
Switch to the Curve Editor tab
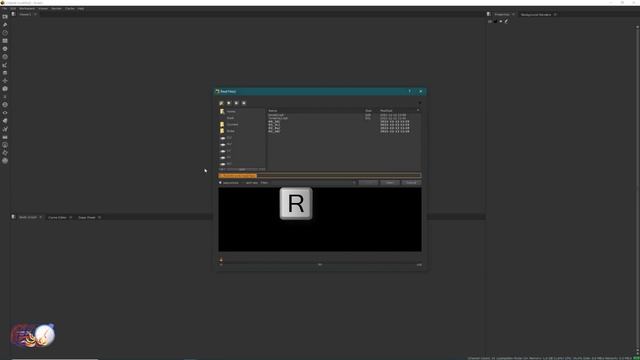coord(57,218)
